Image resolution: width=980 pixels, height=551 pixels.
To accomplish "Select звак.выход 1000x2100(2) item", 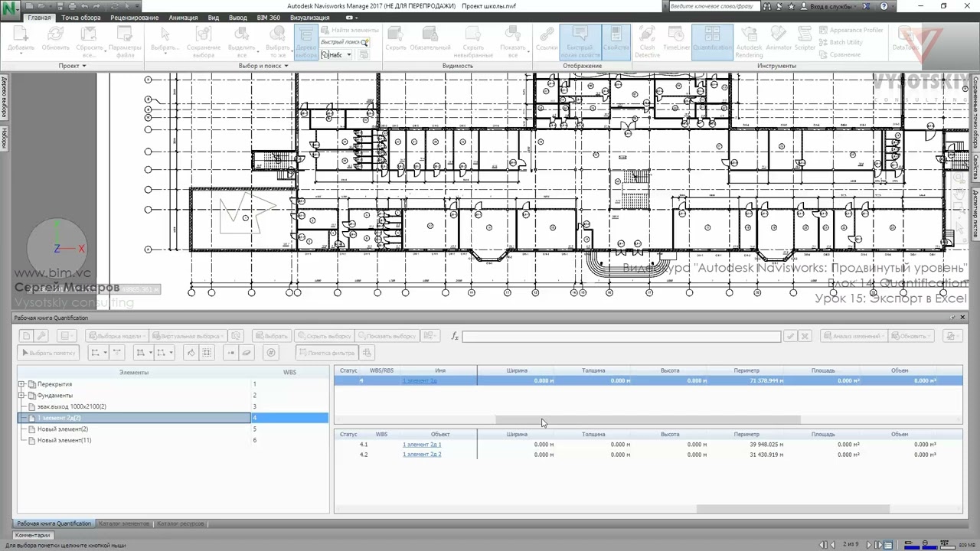I will tap(72, 406).
